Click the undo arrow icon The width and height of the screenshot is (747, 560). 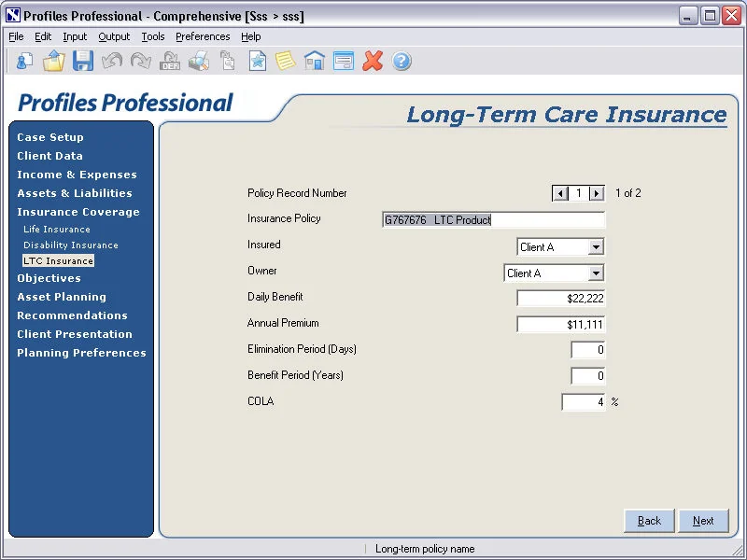(x=112, y=61)
